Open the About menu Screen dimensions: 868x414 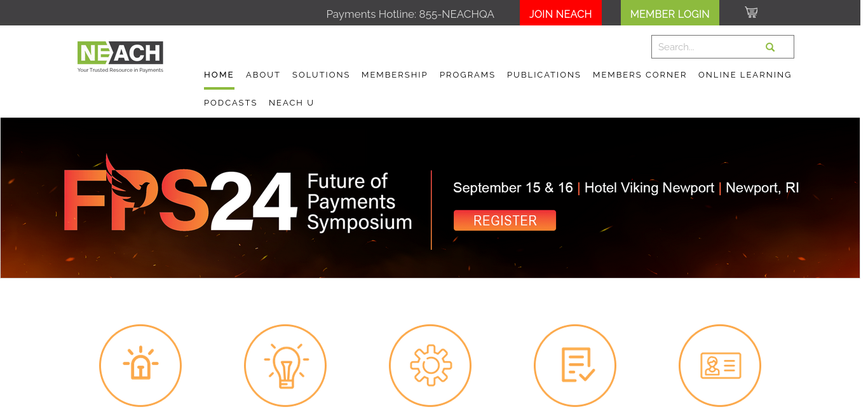[263, 75]
